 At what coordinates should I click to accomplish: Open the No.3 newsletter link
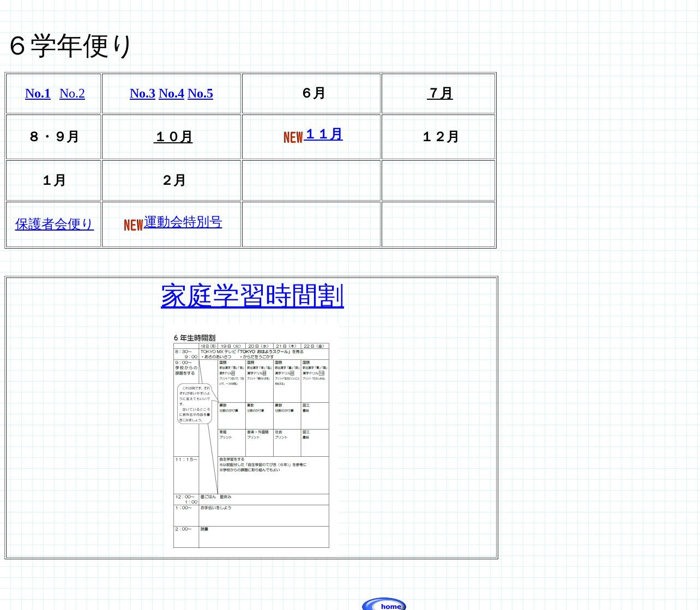point(142,93)
